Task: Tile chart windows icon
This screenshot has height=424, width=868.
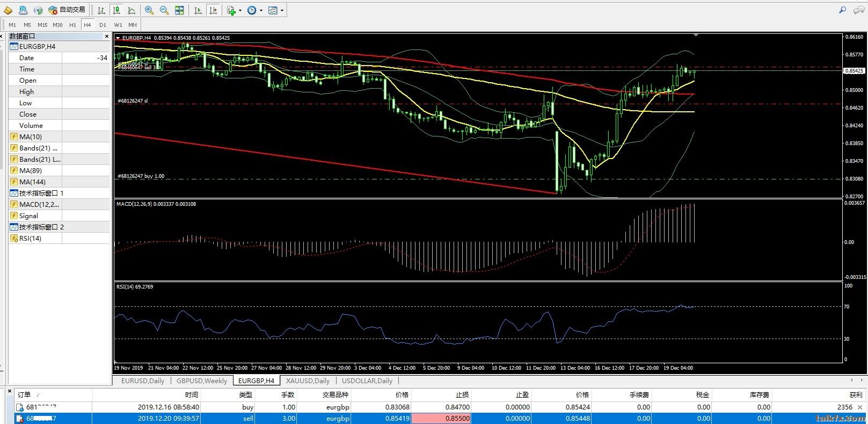Action: click(179, 10)
